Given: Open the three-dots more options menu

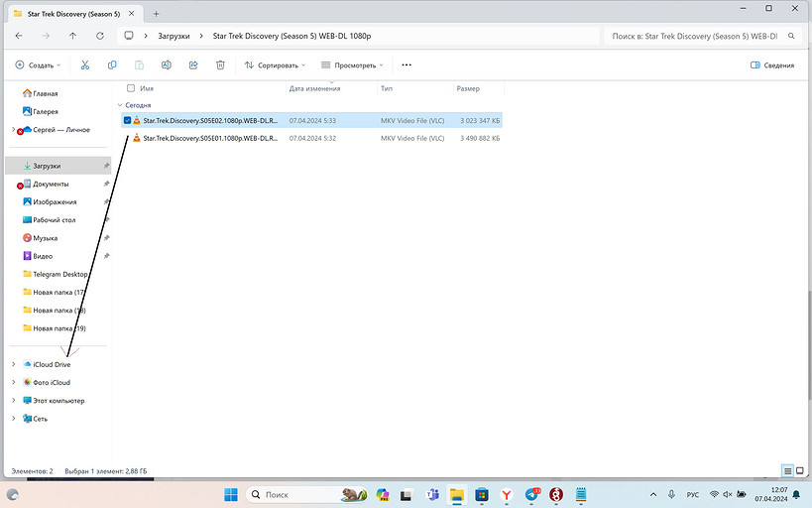Looking at the screenshot, I should (x=406, y=65).
